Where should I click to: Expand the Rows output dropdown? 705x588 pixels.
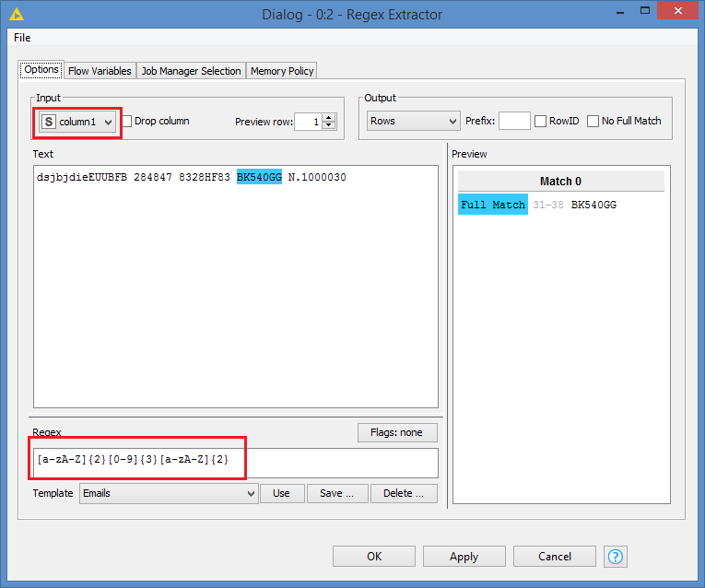(x=412, y=121)
